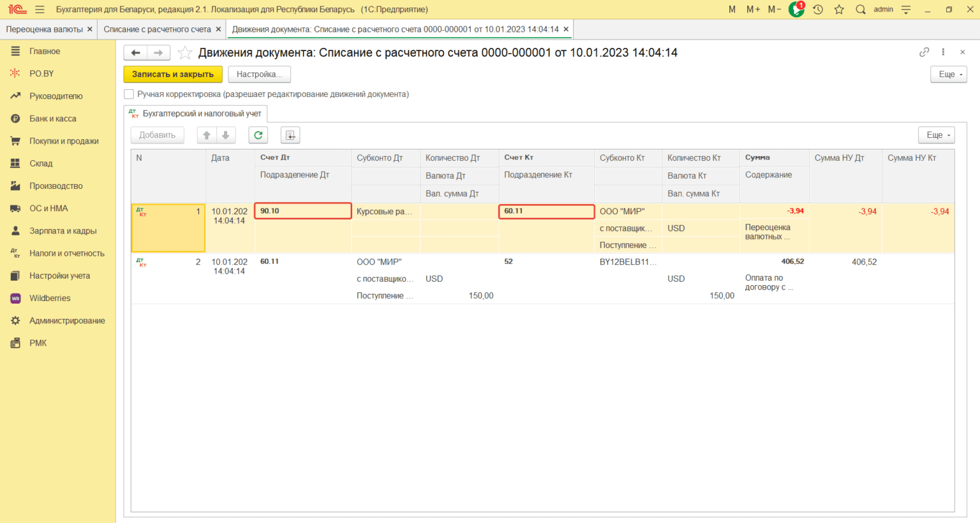The width and height of the screenshot is (980, 523).
Task: Click credit account cell 52
Action: pos(546,261)
